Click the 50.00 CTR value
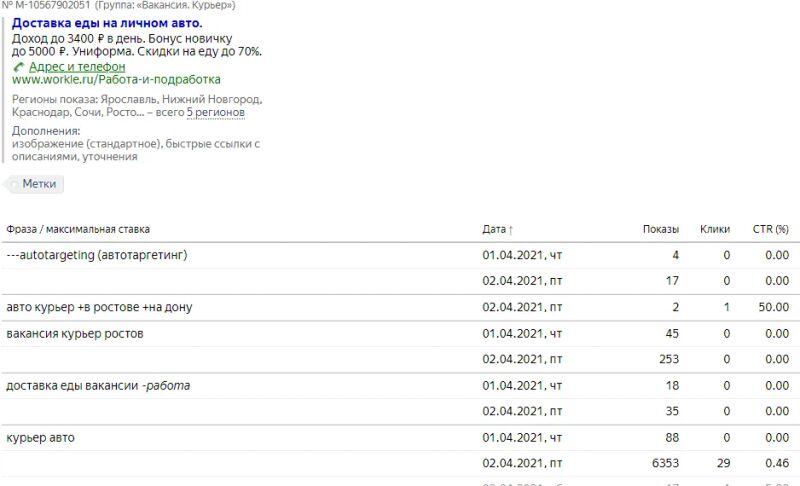The height and width of the screenshot is (486, 800). (773, 307)
